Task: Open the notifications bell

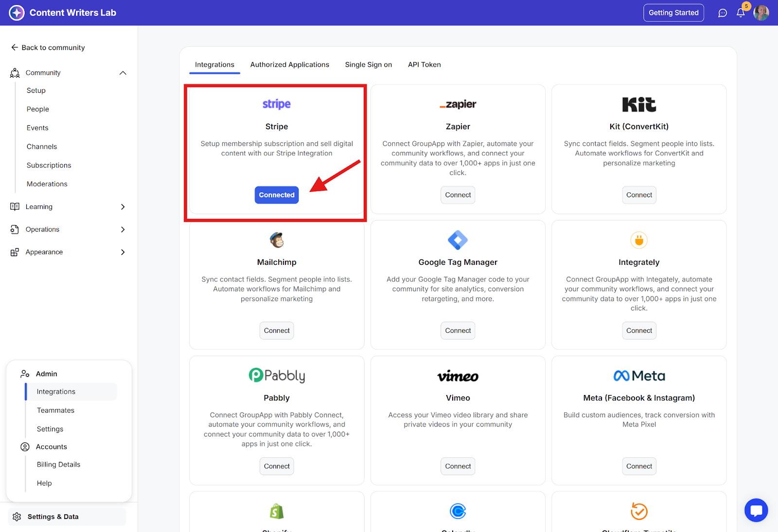Action: click(741, 13)
